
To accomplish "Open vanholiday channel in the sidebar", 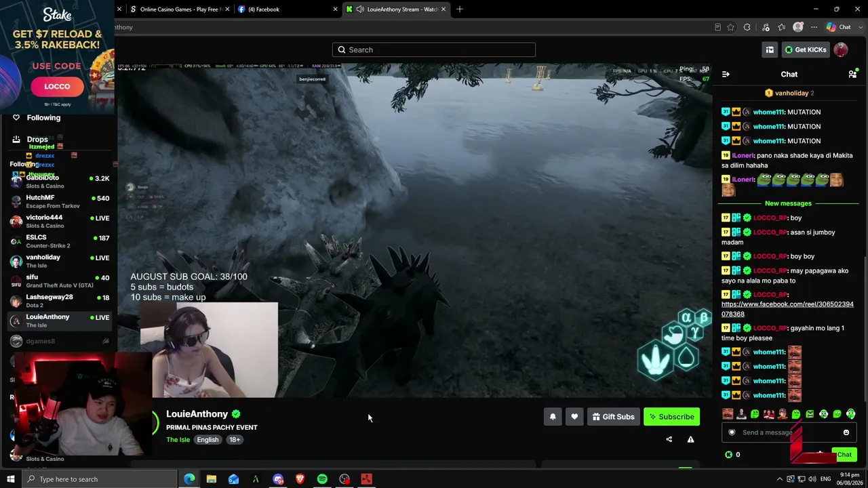I will point(60,261).
